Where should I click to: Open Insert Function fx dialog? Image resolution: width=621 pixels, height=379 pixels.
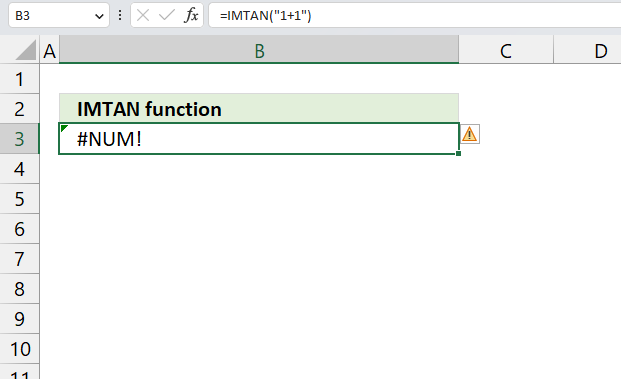pyautogui.click(x=191, y=16)
